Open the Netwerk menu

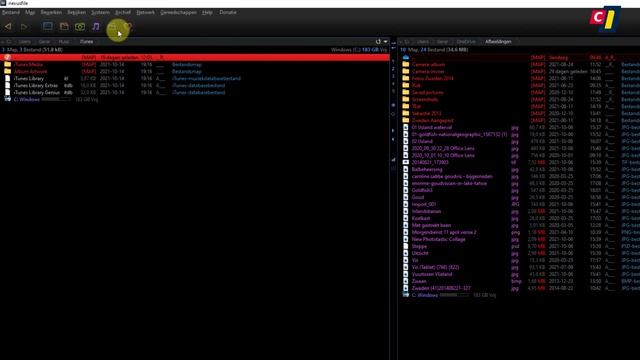pyautogui.click(x=145, y=13)
